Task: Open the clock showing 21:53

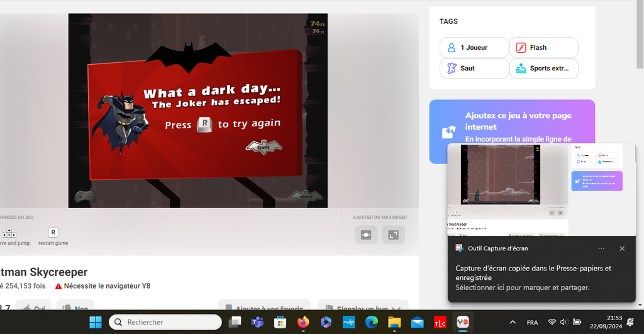Action: 606,322
